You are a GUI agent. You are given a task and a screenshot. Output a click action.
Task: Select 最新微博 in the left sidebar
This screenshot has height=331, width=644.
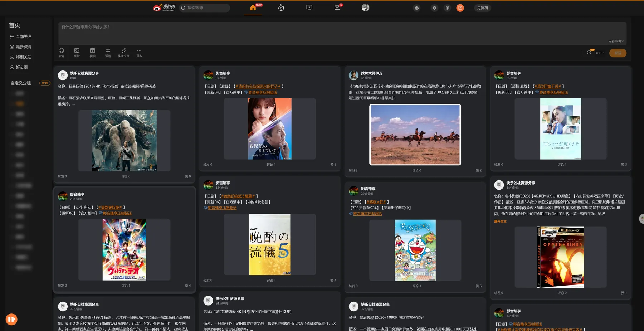(21, 47)
